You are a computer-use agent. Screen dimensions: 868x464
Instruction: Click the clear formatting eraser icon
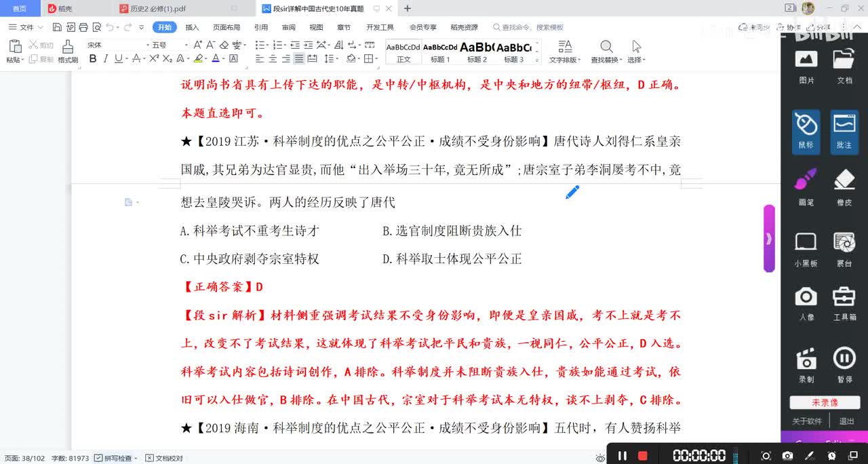click(224, 45)
